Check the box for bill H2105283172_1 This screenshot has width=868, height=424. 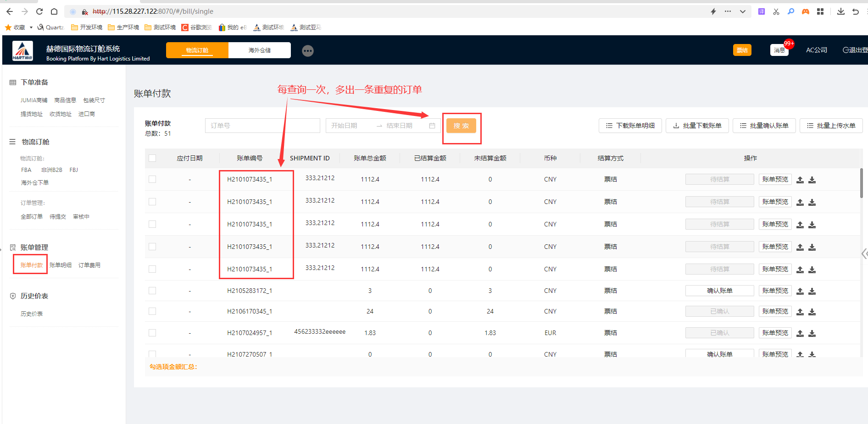click(152, 291)
